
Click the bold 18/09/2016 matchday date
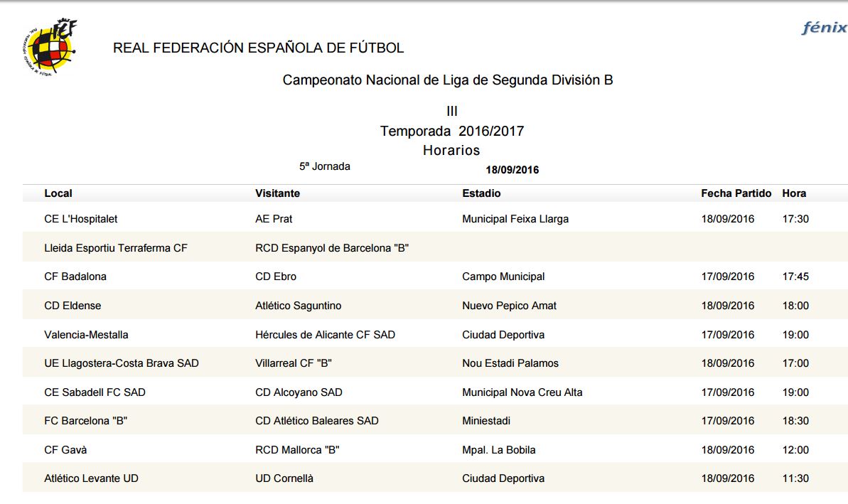[x=512, y=170]
